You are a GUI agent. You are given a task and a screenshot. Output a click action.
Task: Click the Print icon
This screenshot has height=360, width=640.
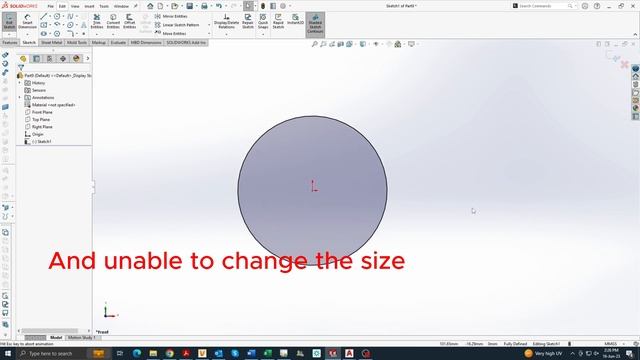204,6
